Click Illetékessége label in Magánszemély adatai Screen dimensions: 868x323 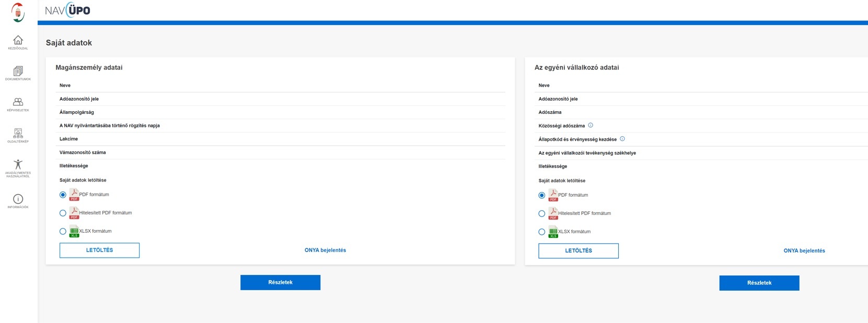(x=74, y=166)
